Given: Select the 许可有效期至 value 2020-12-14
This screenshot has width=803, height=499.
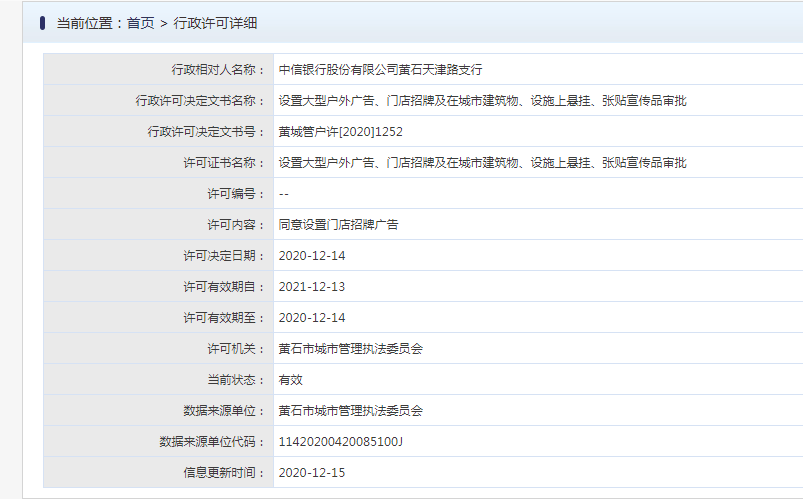Looking at the screenshot, I should pyautogui.click(x=312, y=318).
